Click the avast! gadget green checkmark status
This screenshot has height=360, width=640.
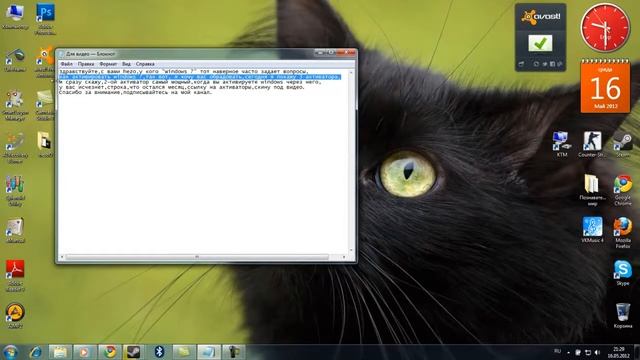pos(540,43)
